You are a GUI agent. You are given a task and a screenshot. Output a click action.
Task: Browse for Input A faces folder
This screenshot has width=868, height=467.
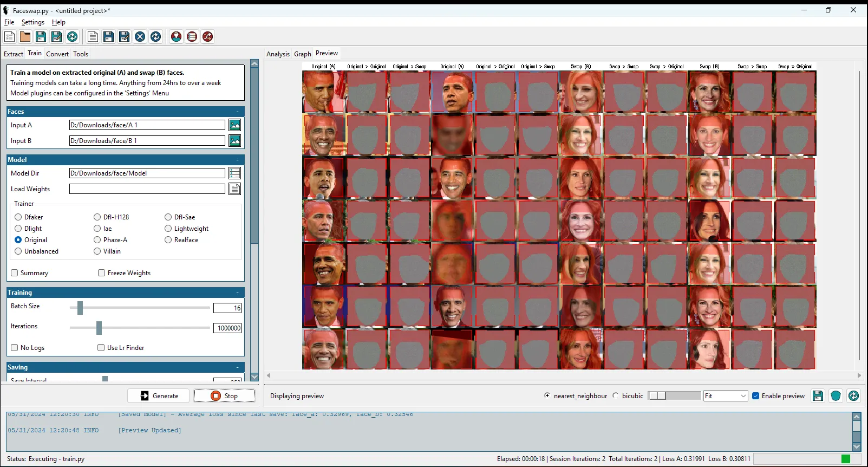click(x=234, y=125)
